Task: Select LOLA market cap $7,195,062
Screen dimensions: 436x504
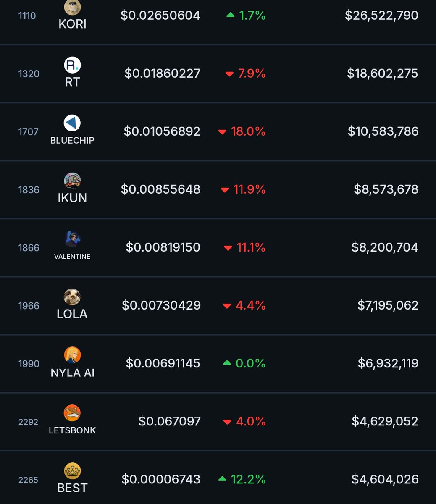Action: (388, 305)
